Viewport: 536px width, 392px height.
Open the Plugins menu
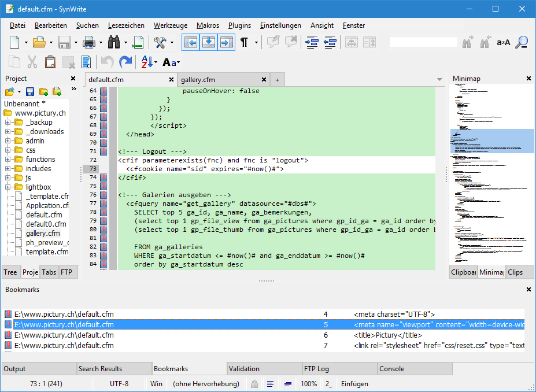pos(239,25)
